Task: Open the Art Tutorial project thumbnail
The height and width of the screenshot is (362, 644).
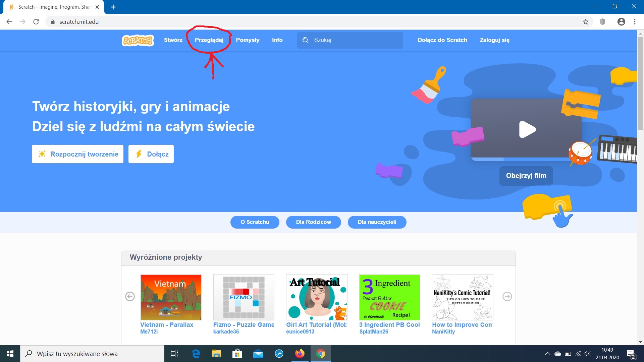Action: pyautogui.click(x=317, y=297)
